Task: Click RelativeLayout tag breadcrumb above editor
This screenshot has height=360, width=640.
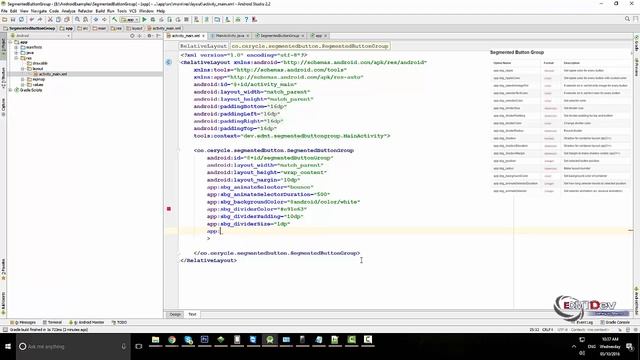Action: (203, 46)
